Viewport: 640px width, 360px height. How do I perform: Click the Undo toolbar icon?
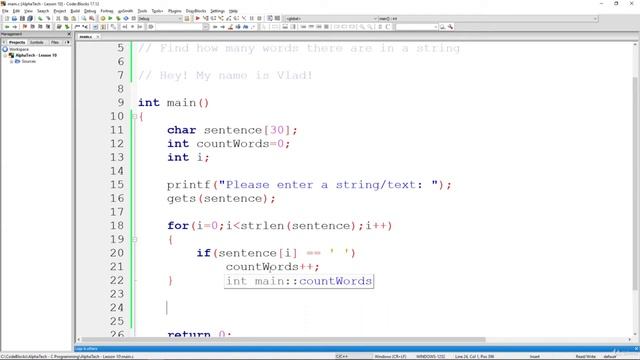tap(40, 18)
